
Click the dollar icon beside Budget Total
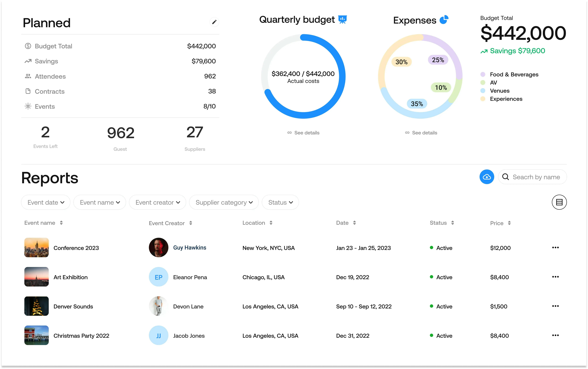tap(28, 46)
